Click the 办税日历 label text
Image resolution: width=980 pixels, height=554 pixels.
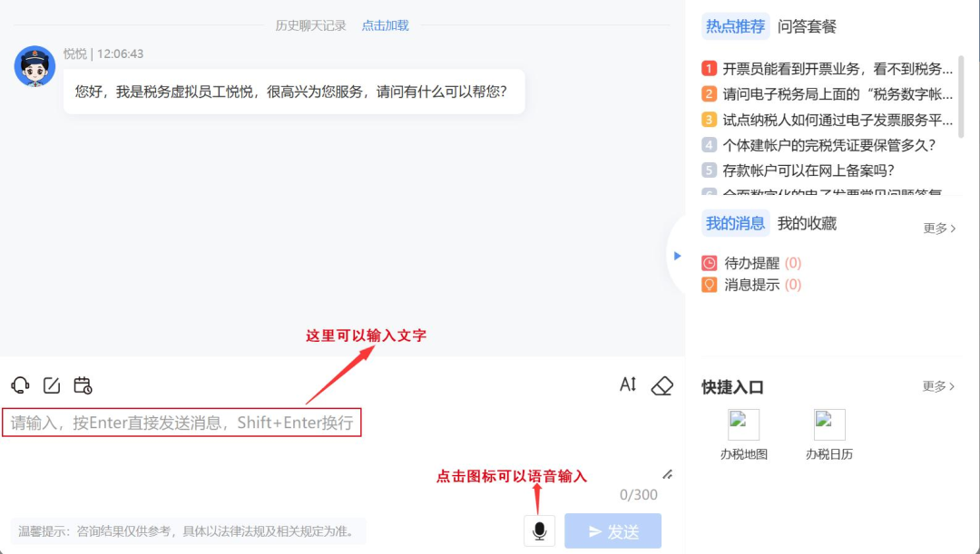829,454
